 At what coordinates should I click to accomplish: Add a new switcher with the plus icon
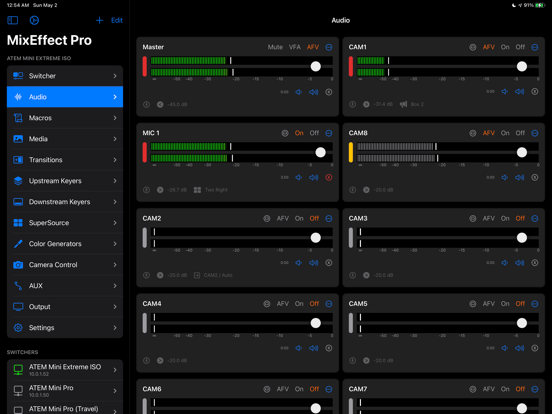pos(99,20)
